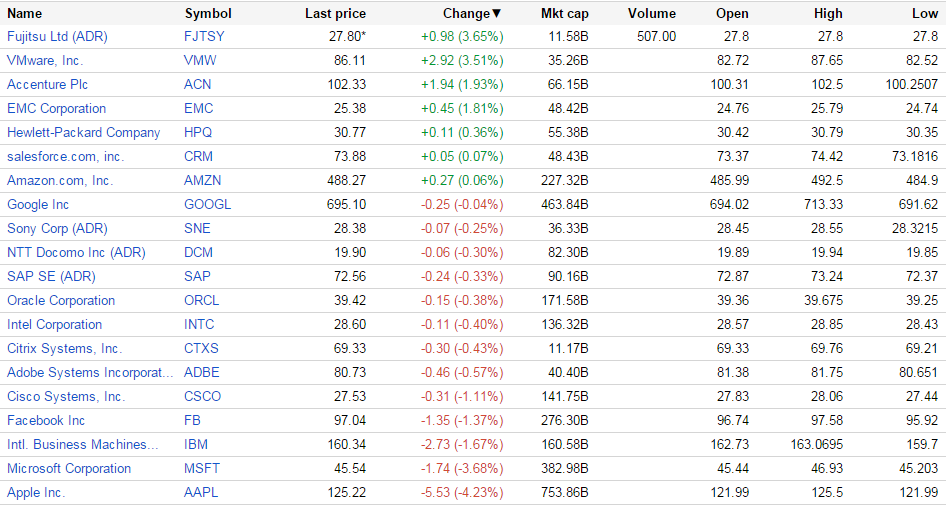Click the Volume column header

pos(651,14)
